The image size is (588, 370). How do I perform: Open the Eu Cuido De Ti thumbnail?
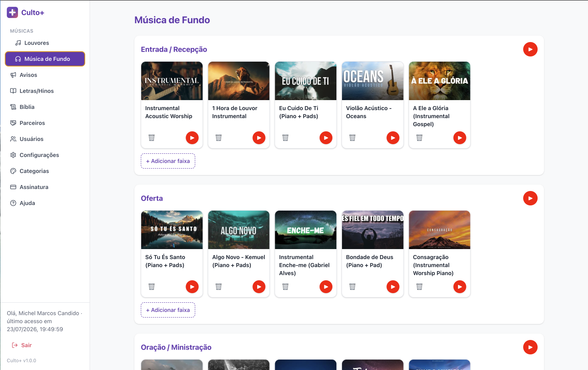(x=306, y=81)
